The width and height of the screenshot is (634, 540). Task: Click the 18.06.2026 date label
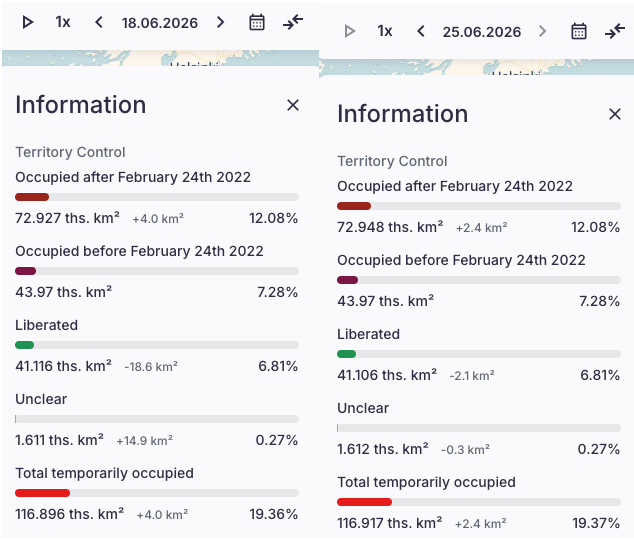click(x=160, y=23)
